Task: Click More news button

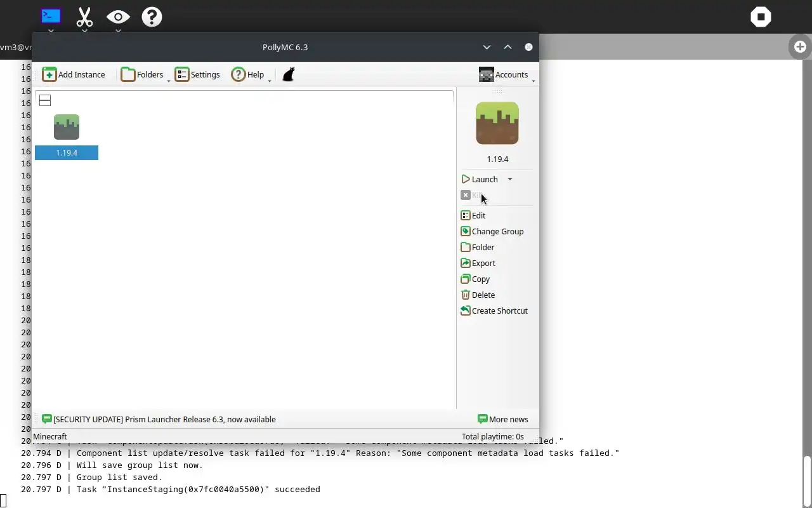Action: 503,419
